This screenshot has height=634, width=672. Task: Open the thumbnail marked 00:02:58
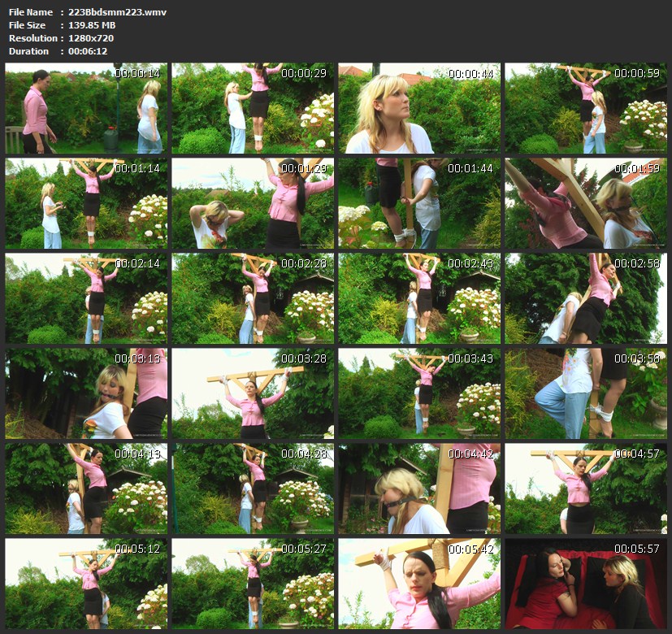pyautogui.click(x=586, y=299)
